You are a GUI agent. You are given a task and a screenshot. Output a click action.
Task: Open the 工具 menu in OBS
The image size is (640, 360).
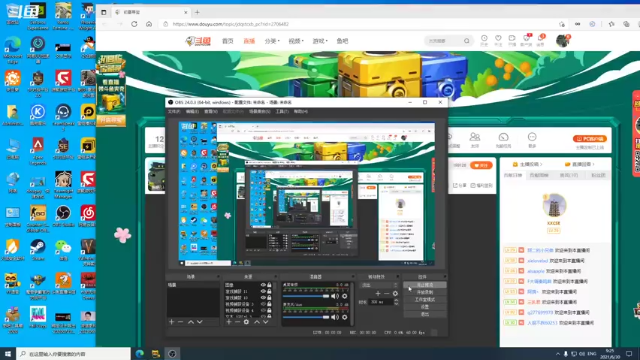(x=282, y=111)
